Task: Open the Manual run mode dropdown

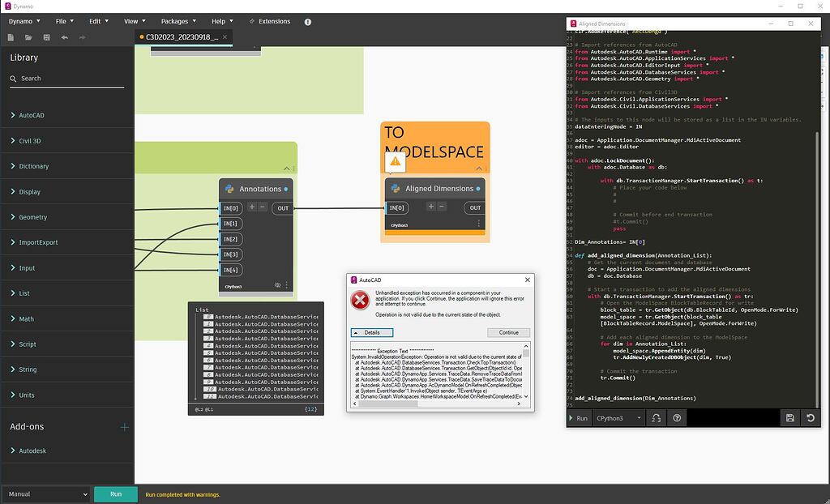Action: (x=46, y=493)
